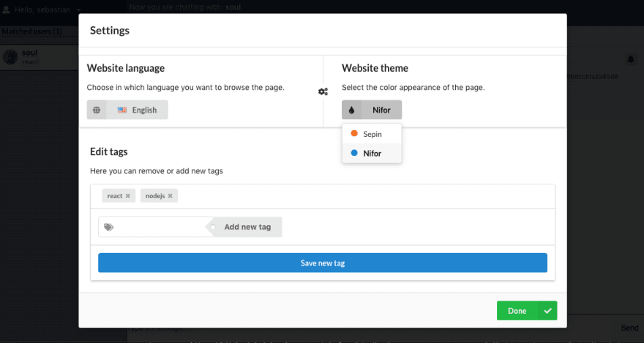Click the Done button

(x=527, y=311)
